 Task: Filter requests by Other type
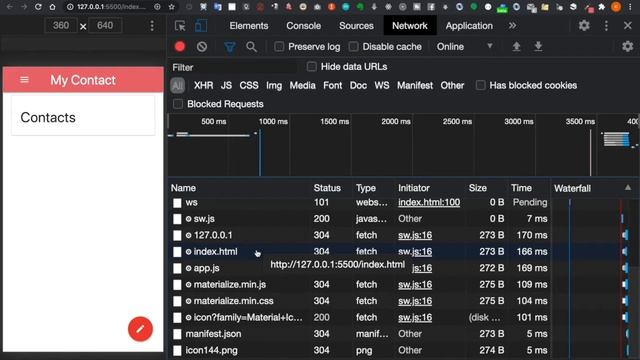(452, 85)
